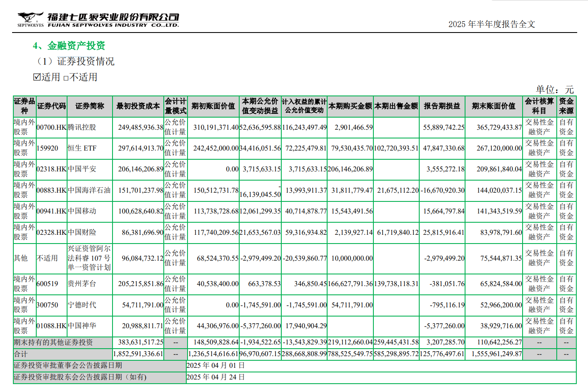Click the 期末账面价值 column header

(494, 106)
